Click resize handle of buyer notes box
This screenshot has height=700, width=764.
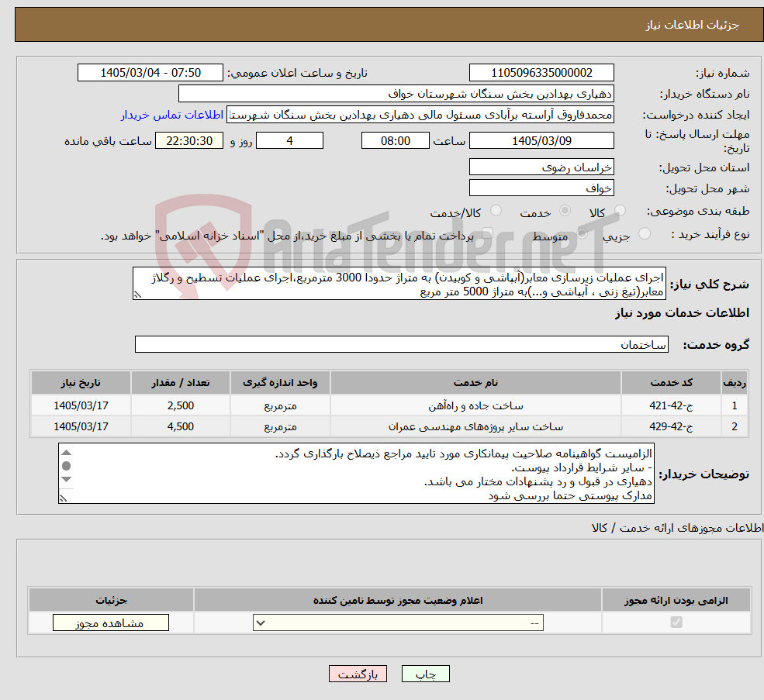coord(64,498)
